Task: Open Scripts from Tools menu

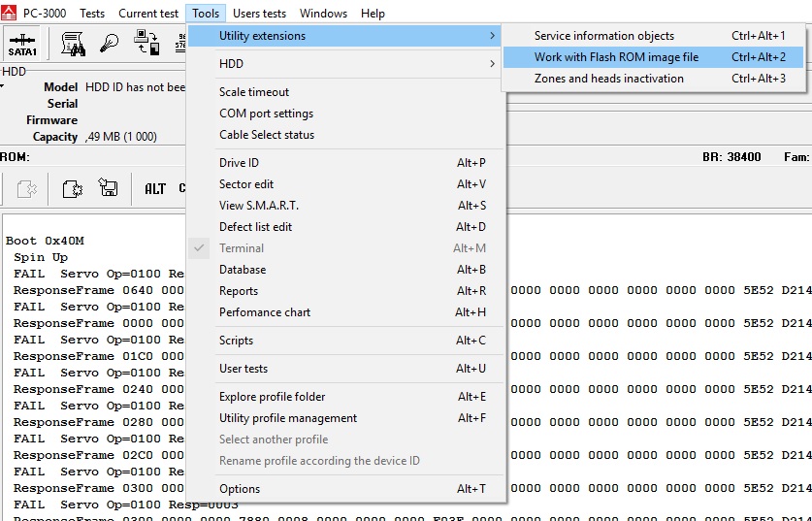Action: (x=346, y=341)
